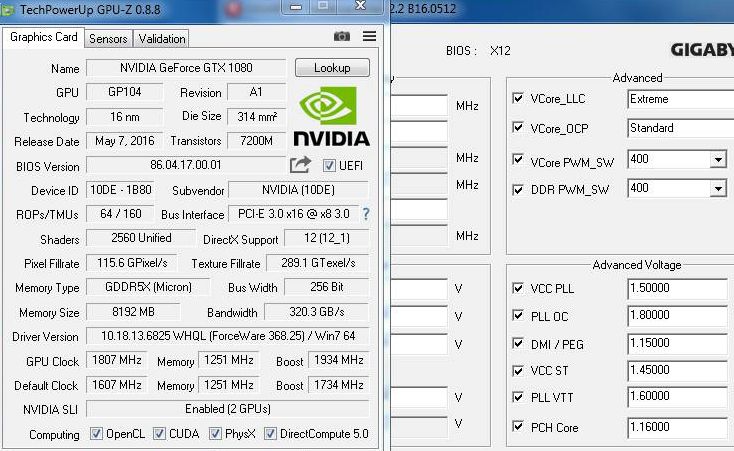This screenshot has height=451, width=734.
Task: Open the GPU-Z hamburger menu
Action: 369,36
